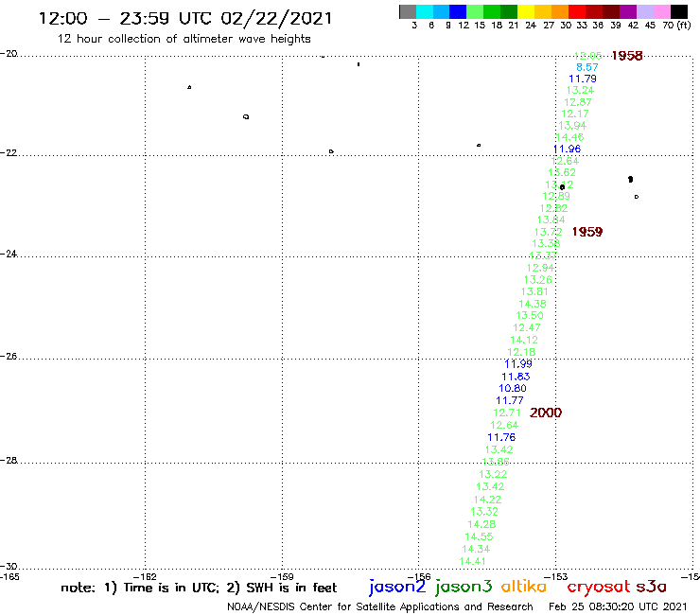Click the jason2 satellite label
The width and height of the screenshot is (700, 615).
tap(397, 587)
